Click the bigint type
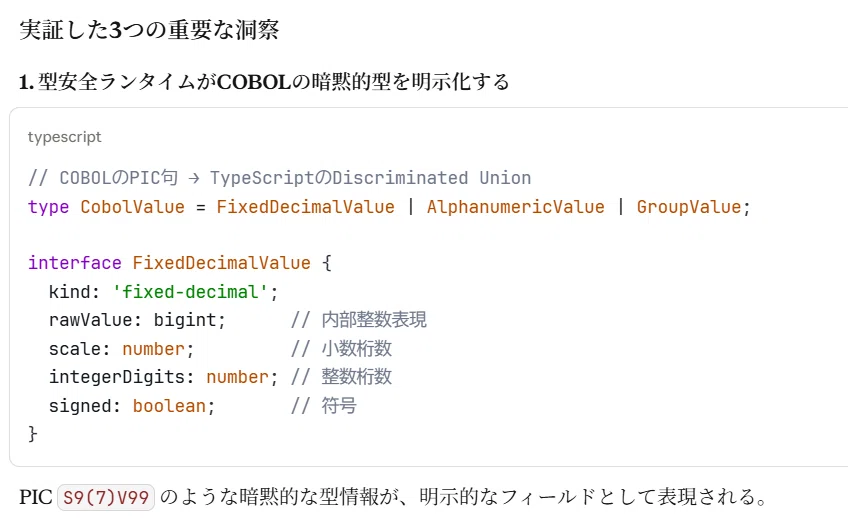The image size is (848, 520). [x=185, y=320]
